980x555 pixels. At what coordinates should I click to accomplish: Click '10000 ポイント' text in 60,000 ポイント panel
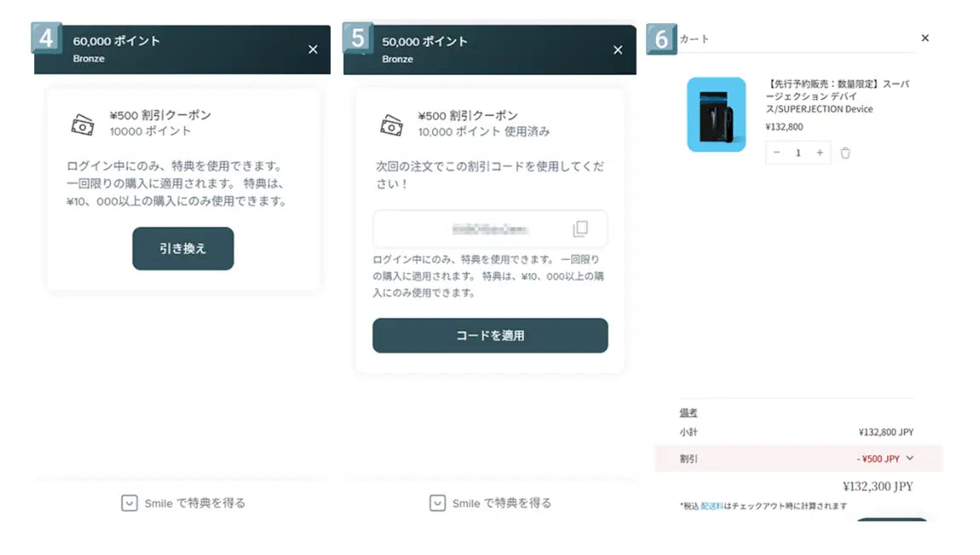tap(150, 131)
